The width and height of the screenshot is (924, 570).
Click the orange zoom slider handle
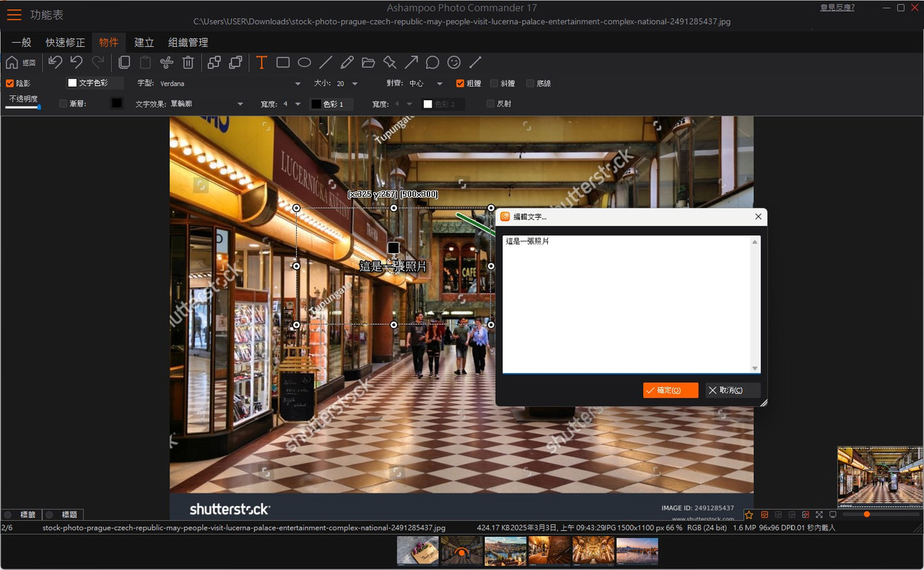(x=866, y=514)
